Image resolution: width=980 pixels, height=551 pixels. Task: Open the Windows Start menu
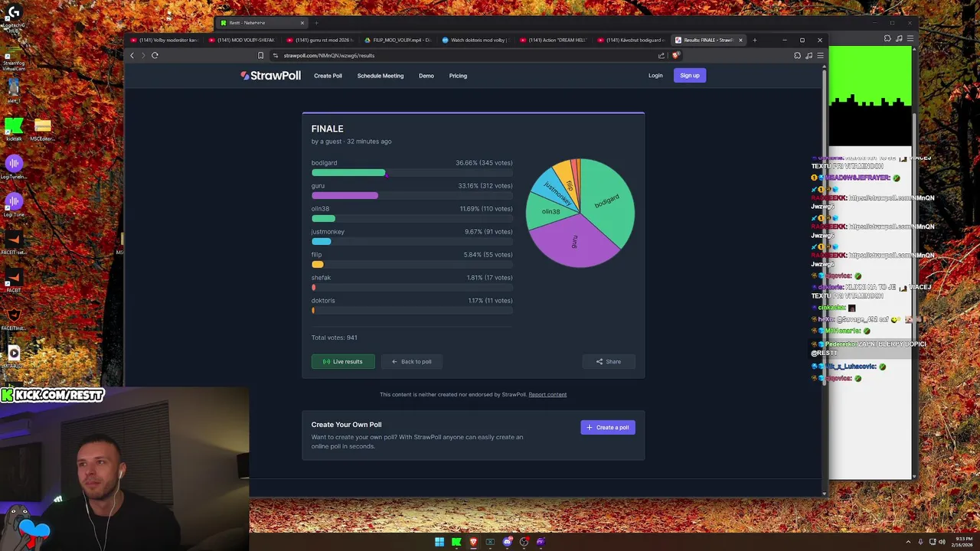click(439, 542)
